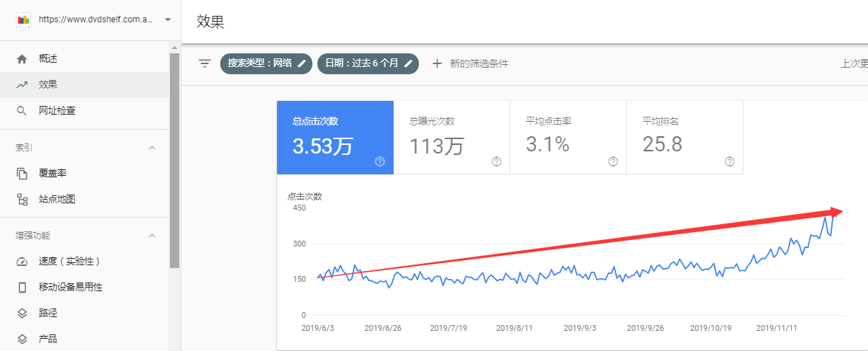Click the 2019/11/11 date axis label
Image resolution: width=868 pixels, height=351 pixels.
[x=778, y=327]
